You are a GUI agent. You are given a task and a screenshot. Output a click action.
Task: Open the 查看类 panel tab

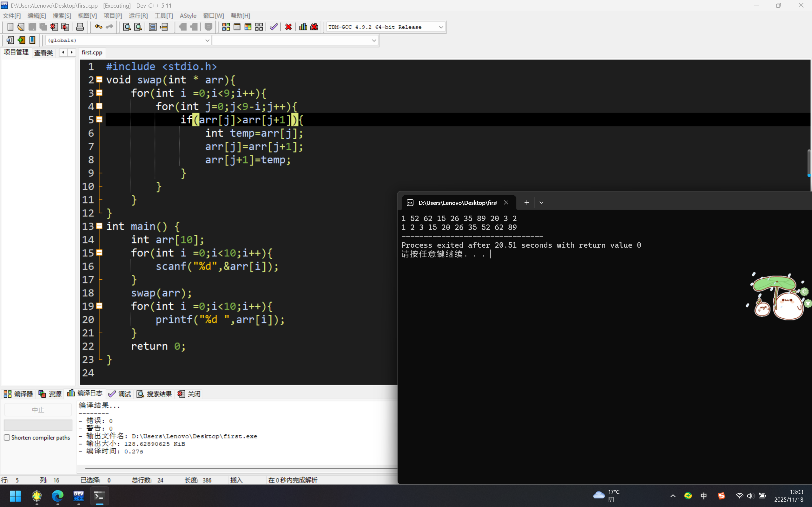pos(43,53)
